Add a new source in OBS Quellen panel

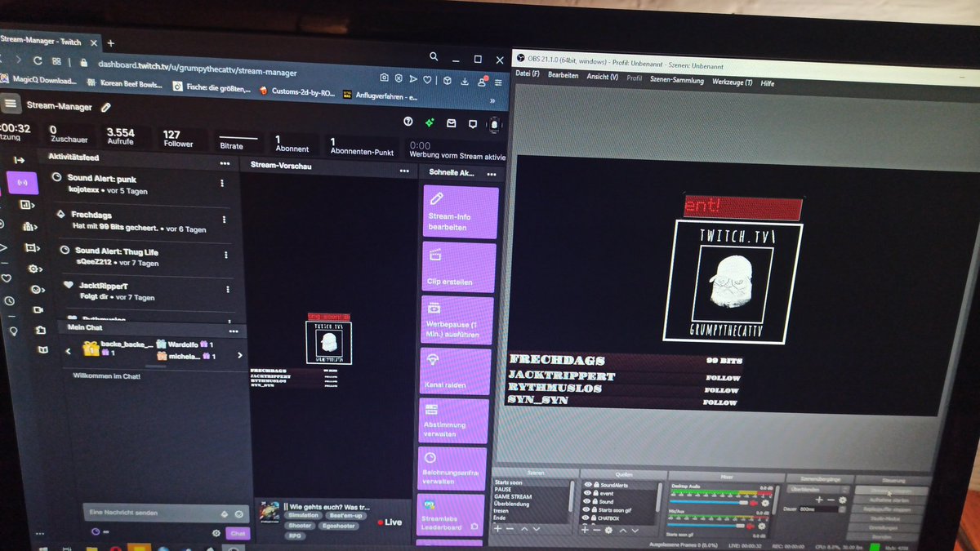tap(585, 531)
